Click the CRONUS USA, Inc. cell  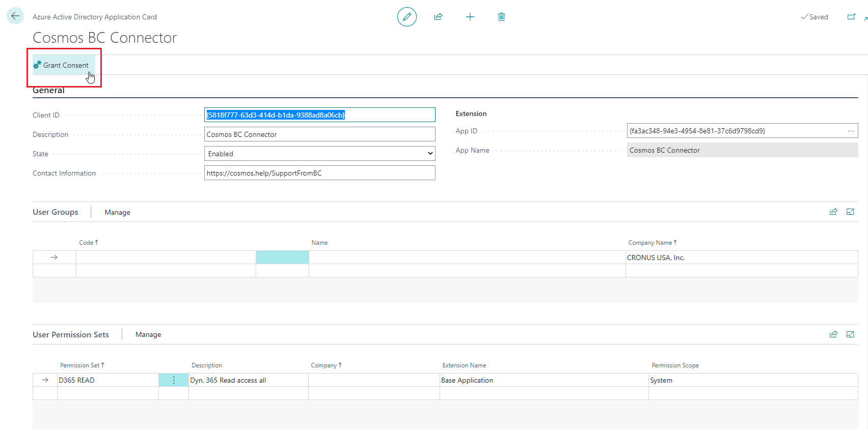click(x=742, y=258)
